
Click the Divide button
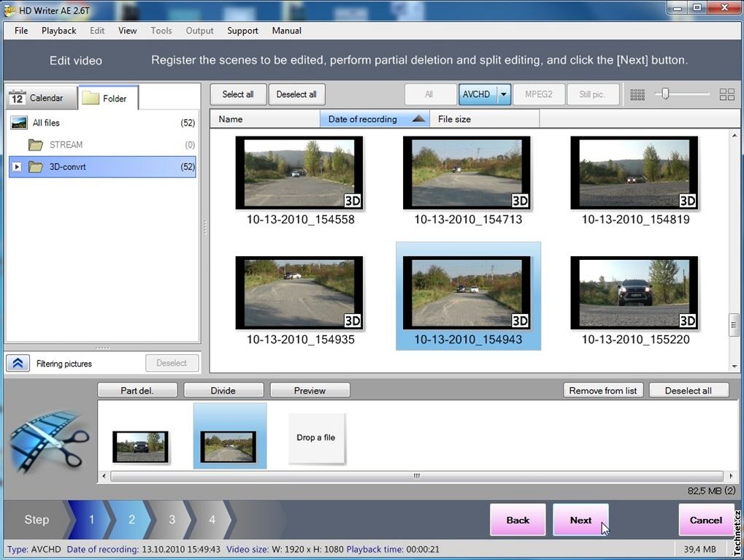[x=223, y=390]
